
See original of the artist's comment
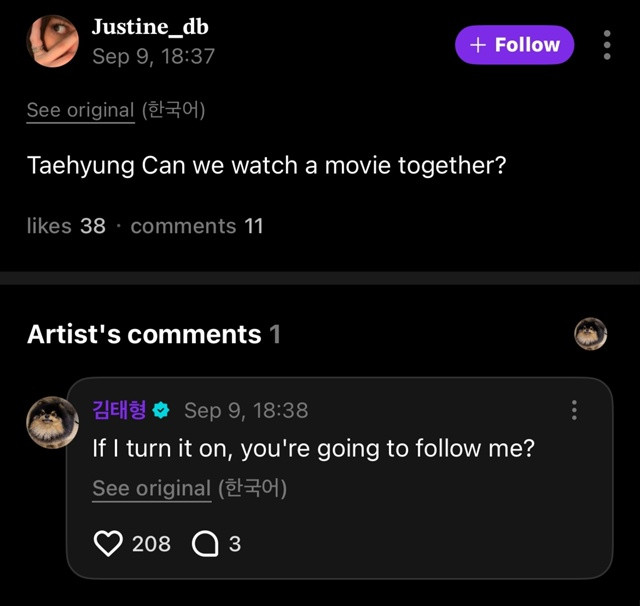point(151,488)
